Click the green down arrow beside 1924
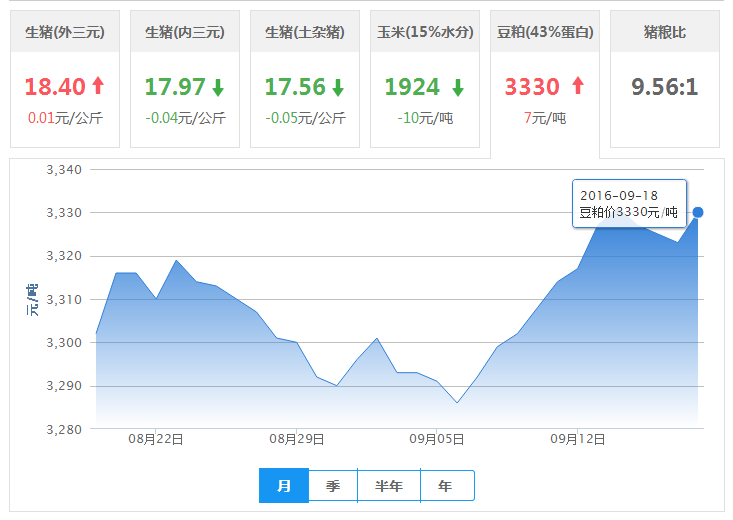 click(x=458, y=87)
